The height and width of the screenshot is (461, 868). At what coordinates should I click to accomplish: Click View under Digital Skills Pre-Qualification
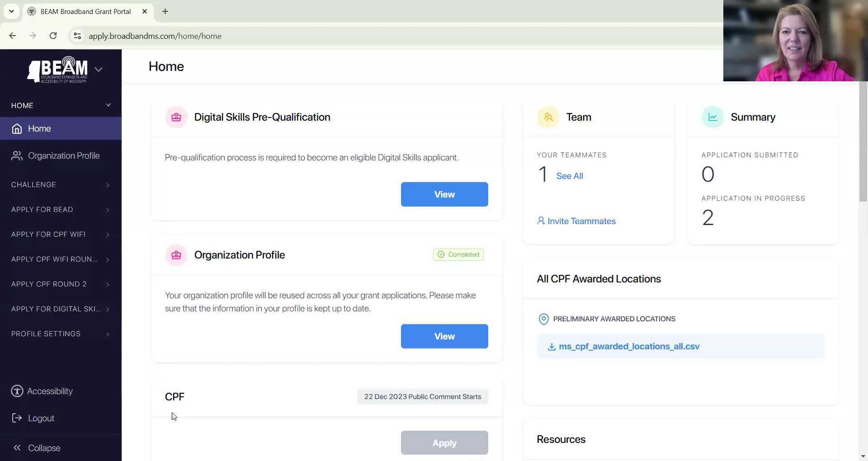444,194
